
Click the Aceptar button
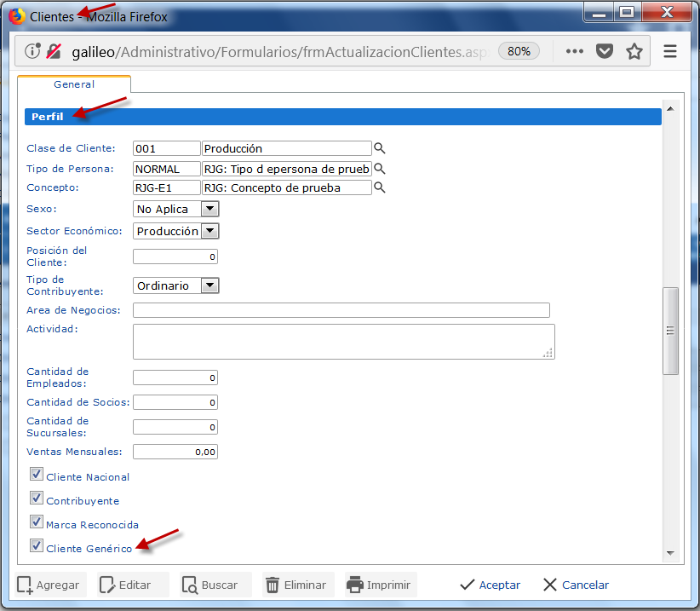pyautogui.click(x=490, y=585)
